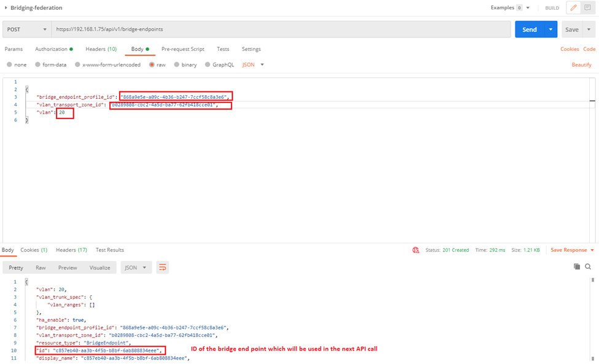The width and height of the screenshot is (599, 364).
Task: Select the GraphQL radio button
Action: pos(208,64)
